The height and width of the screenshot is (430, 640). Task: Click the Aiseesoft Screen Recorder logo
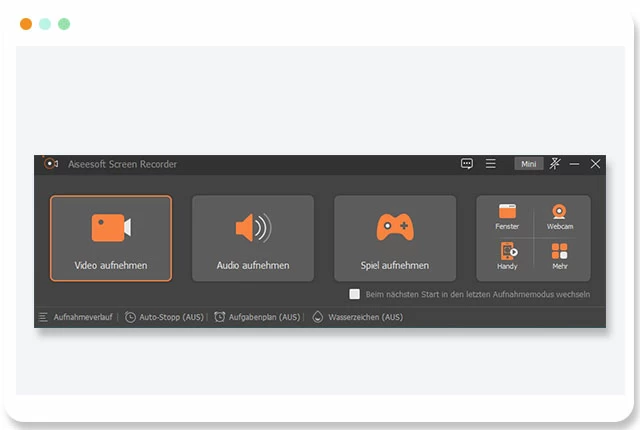pyautogui.click(x=50, y=164)
